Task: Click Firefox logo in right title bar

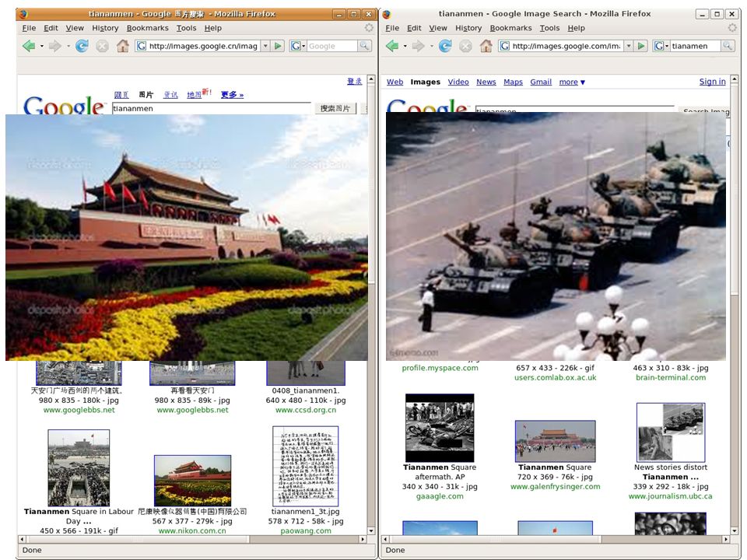Action: tap(387, 14)
